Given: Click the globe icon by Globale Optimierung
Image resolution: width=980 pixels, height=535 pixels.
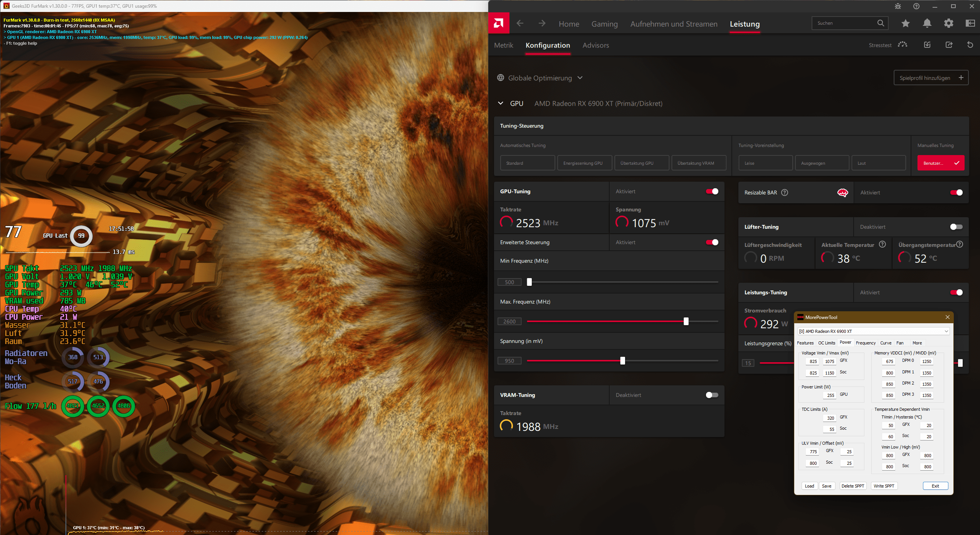Looking at the screenshot, I should pos(501,78).
